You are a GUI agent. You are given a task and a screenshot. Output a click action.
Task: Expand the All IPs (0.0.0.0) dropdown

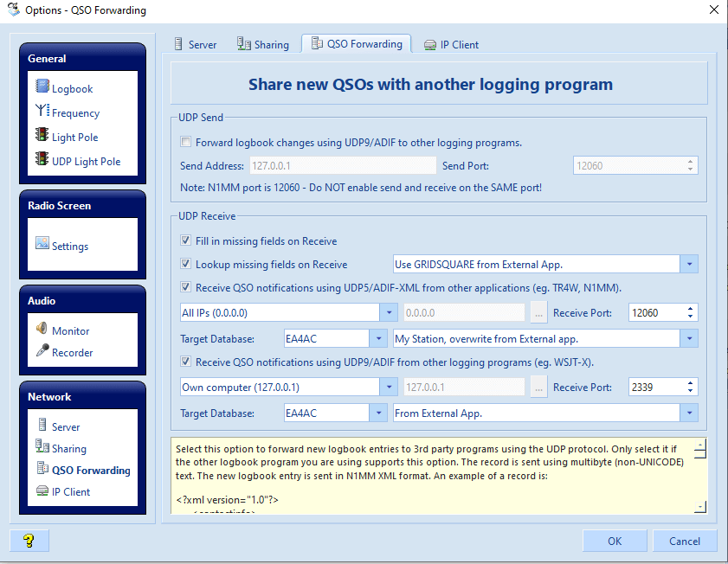click(389, 313)
